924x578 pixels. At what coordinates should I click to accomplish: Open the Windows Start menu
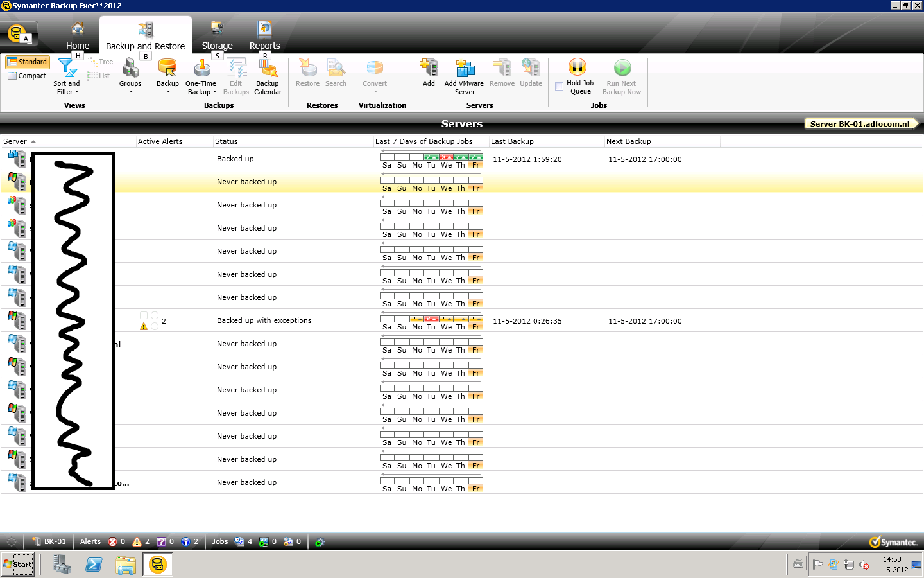point(18,565)
